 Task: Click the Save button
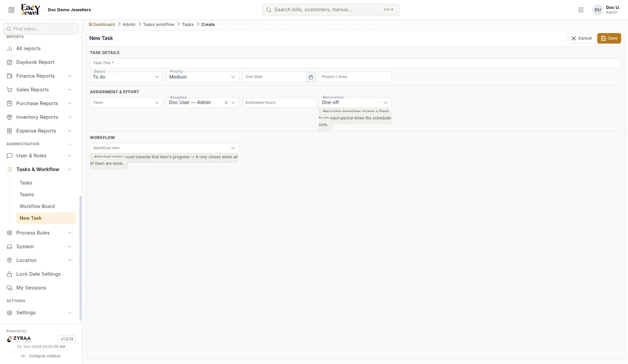pyautogui.click(x=609, y=38)
